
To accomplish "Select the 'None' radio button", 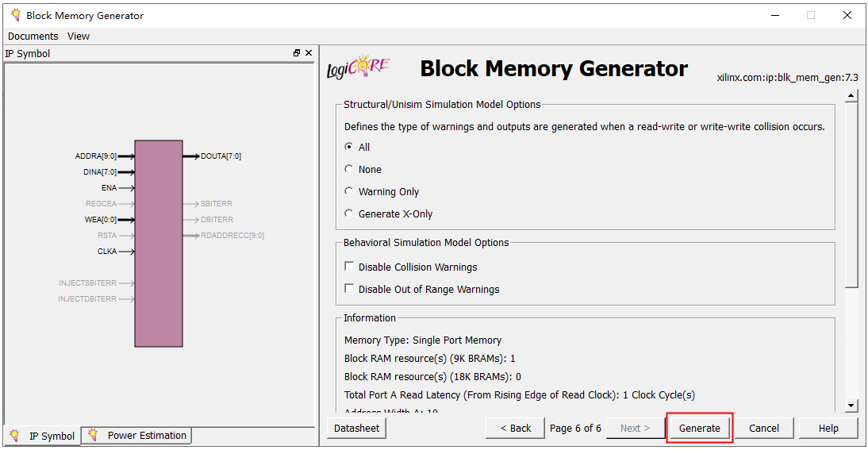I will 349,169.
